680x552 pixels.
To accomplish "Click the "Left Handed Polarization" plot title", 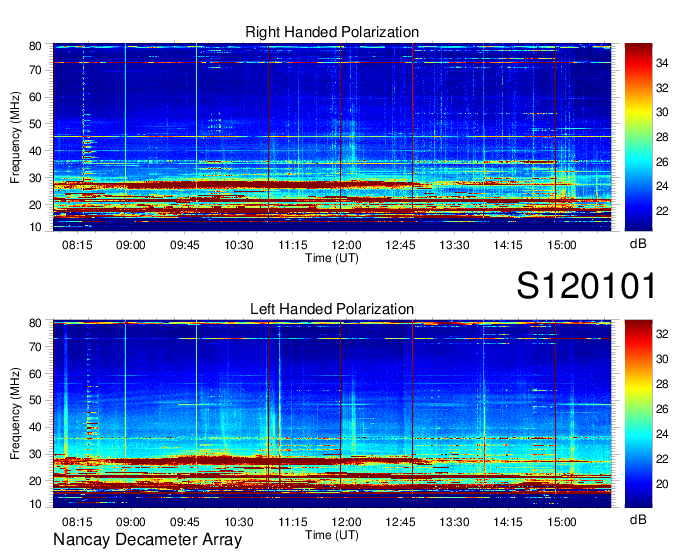I will [x=332, y=309].
